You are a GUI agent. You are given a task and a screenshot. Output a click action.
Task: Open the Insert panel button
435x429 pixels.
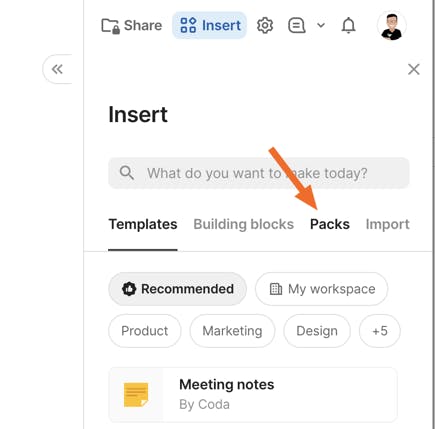click(209, 25)
